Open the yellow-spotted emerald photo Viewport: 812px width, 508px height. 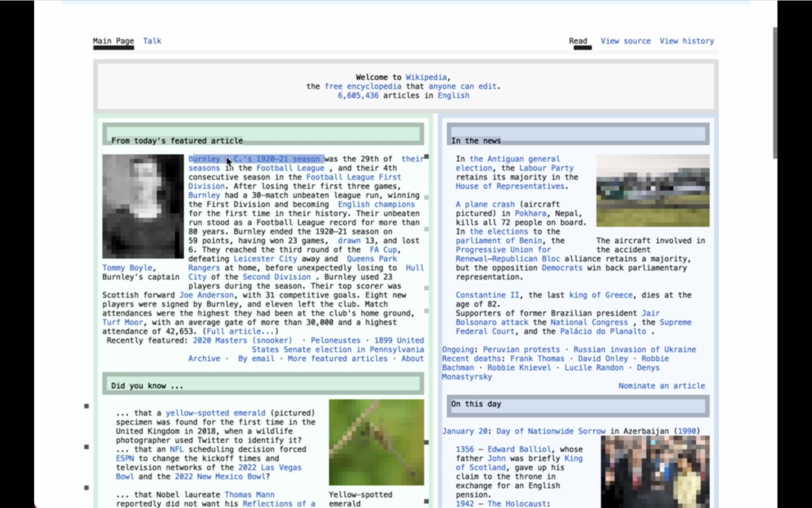[x=376, y=442]
